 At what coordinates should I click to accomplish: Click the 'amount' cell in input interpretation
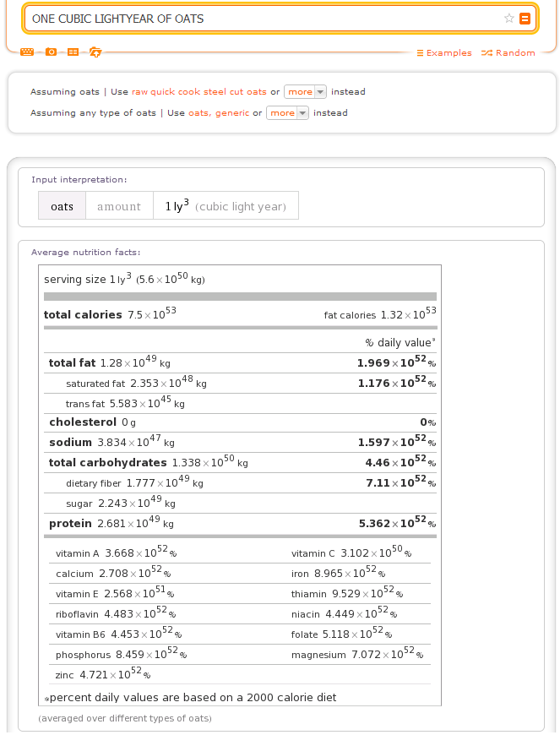[x=119, y=205]
